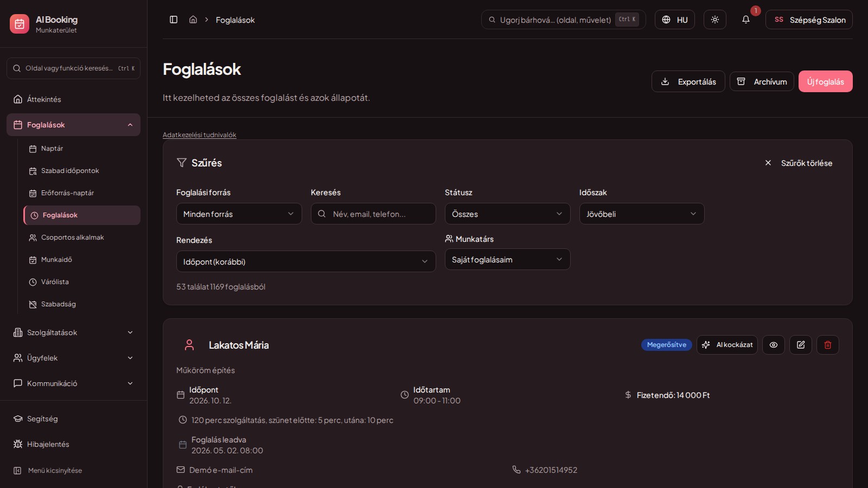
Task: Focus the Név, email, telefon search field
Action: click(x=373, y=214)
